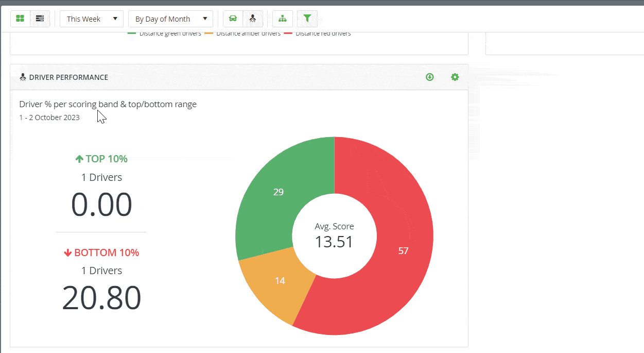Screen dimensions: 644x353
Task: Click the '1 Drivers' count under BOTTOM 10%
Action: click(101, 271)
